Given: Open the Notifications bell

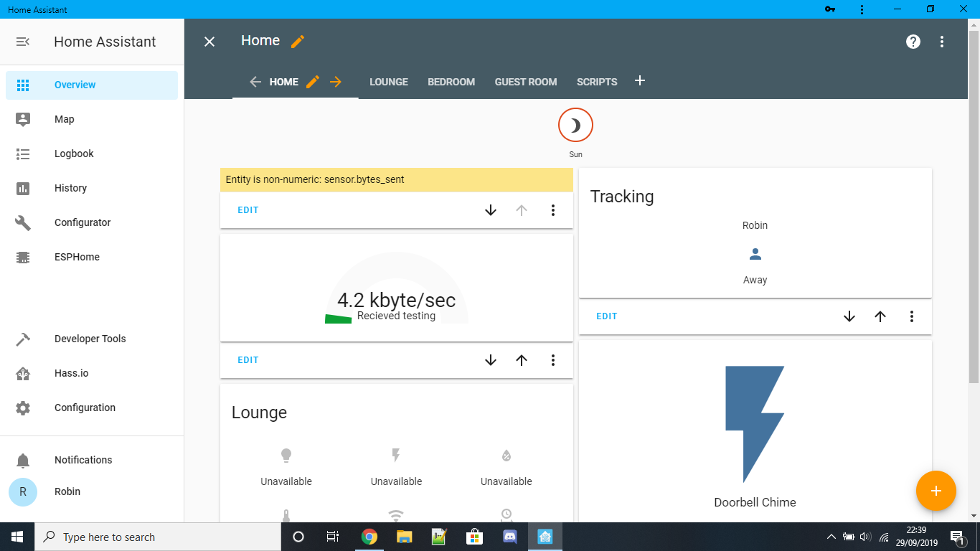Looking at the screenshot, I should pos(83,460).
